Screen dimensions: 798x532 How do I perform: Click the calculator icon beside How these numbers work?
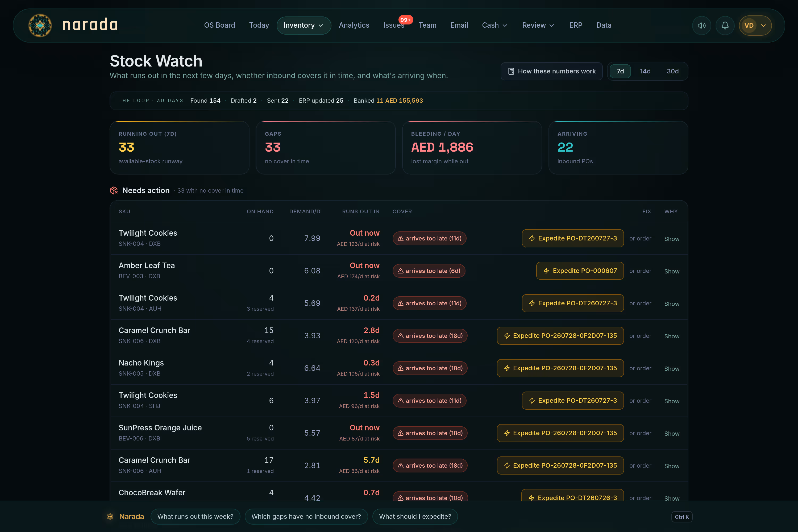point(511,71)
